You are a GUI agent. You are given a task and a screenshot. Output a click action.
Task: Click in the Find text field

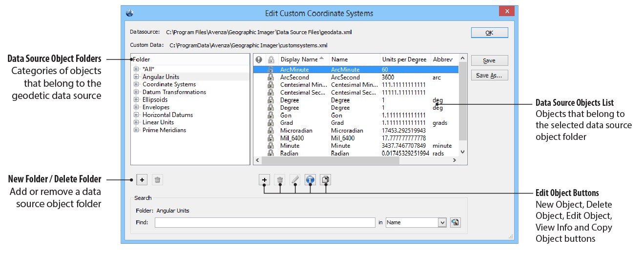coord(265,222)
